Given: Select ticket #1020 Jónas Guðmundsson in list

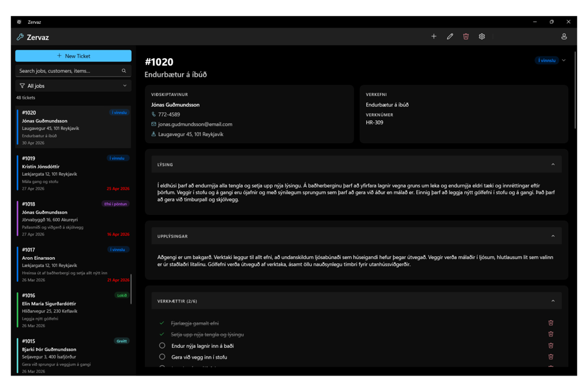Looking at the screenshot, I should point(73,127).
